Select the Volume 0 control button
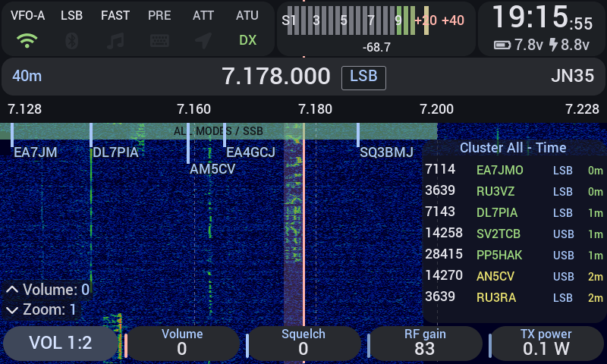This screenshot has height=364, width=607. click(x=182, y=343)
